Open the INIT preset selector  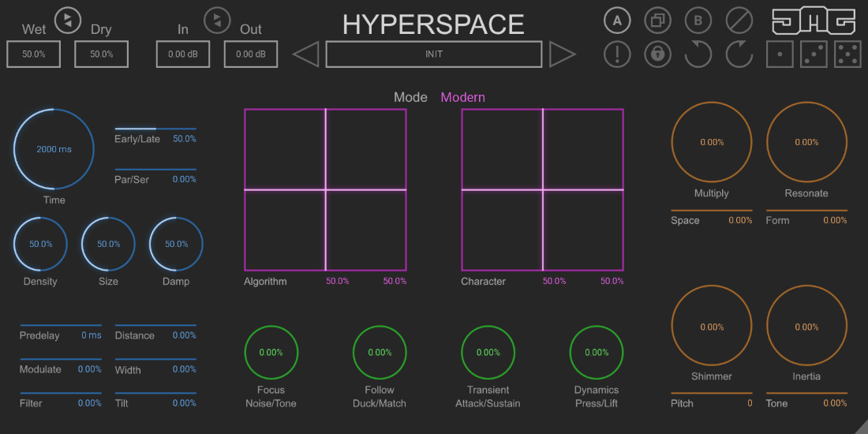(x=433, y=54)
